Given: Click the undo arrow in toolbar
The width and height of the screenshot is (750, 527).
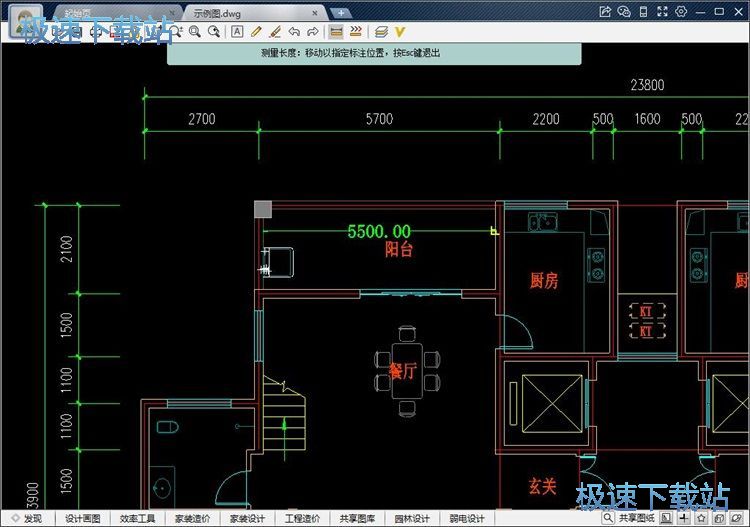Looking at the screenshot, I should pyautogui.click(x=294, y=32).
